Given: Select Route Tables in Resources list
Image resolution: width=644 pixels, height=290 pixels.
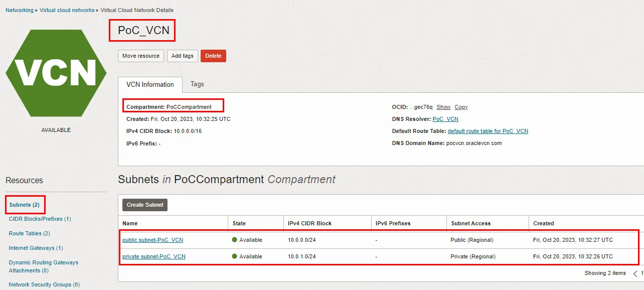Looking at the screenshot, I should click(x=29, y=233).
